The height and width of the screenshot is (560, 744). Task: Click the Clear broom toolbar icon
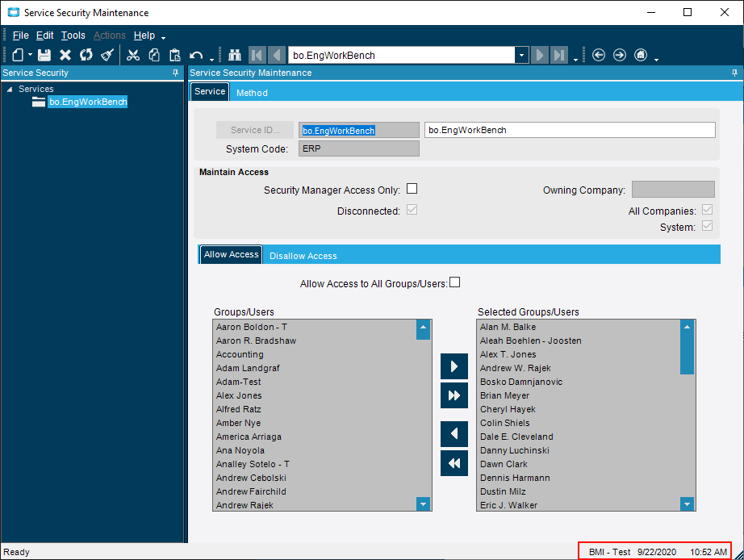click(107, 55)
